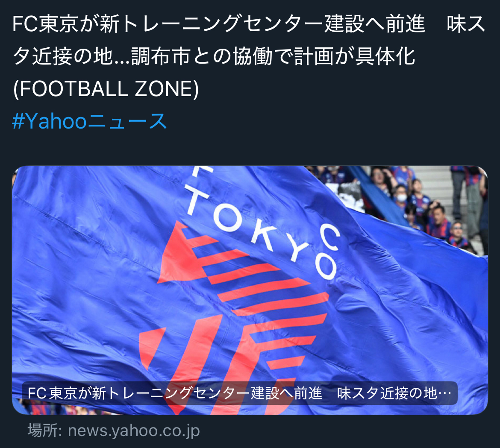Tap the word 具体化 in the tweet

[x=385, y=57]
